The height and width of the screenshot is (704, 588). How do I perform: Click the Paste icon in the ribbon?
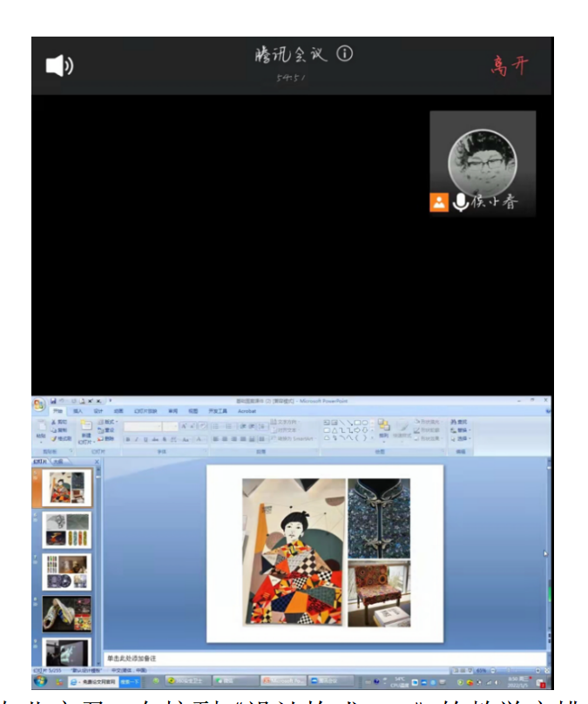[x=41, y=430]
